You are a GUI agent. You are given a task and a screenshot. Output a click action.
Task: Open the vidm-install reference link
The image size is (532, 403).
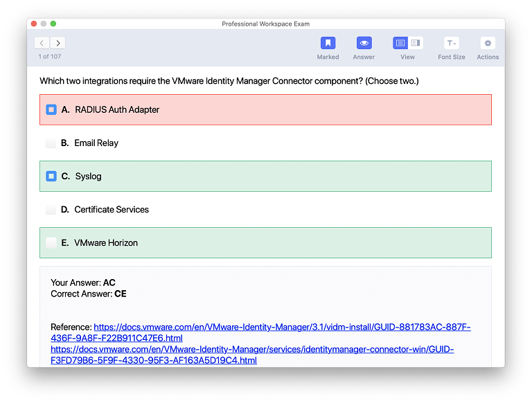(260, 332)
